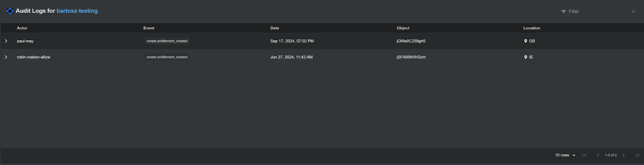Click the Location column header
Viewport: 644px width, 165px height.
coord(532,28)
